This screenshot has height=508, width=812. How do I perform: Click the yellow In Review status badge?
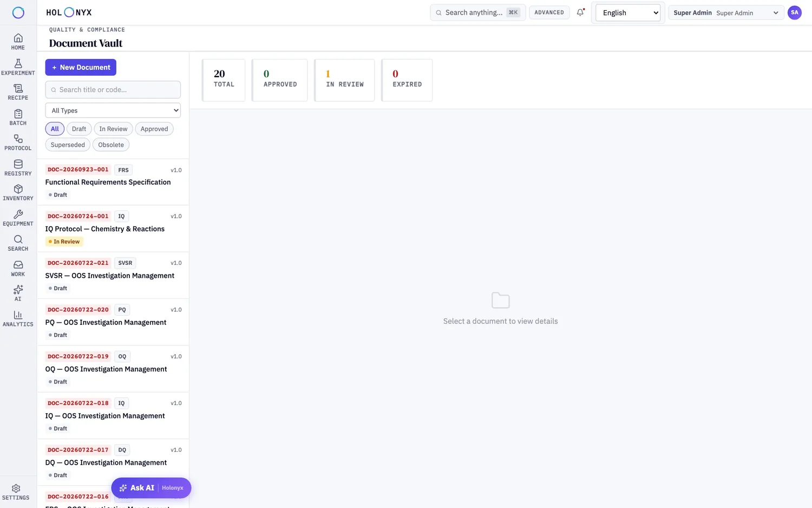(64, 242)
